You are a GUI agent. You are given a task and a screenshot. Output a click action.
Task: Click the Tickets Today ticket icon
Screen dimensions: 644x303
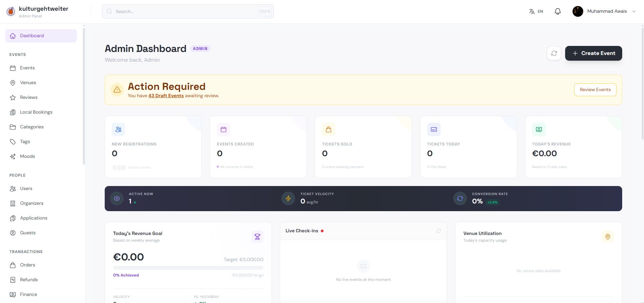[x=434, y=129]
